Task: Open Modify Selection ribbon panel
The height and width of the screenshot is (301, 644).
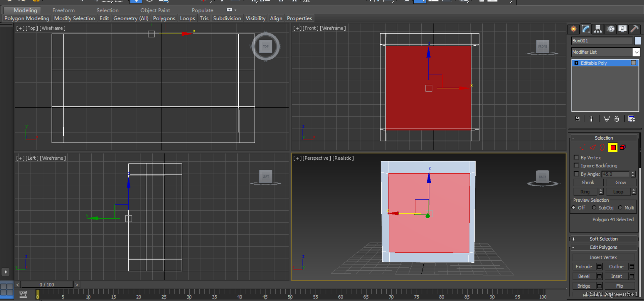Action: point(74,18)
